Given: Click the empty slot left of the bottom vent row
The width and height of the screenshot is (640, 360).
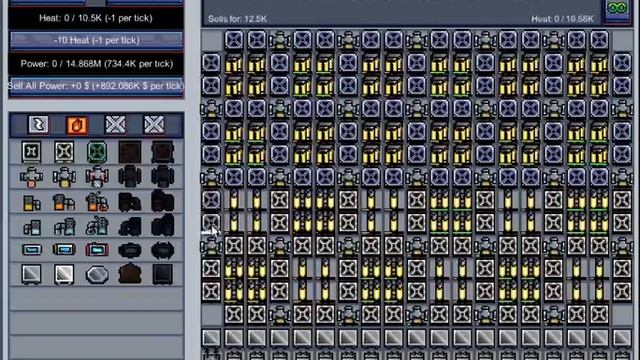Looking at the screenshot, I should click(x=211, y=314).
